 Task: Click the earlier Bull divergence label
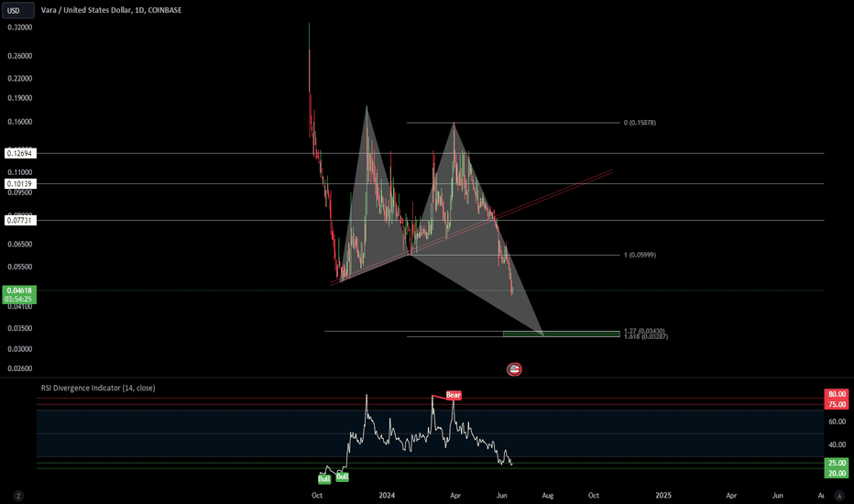(324, 479)
